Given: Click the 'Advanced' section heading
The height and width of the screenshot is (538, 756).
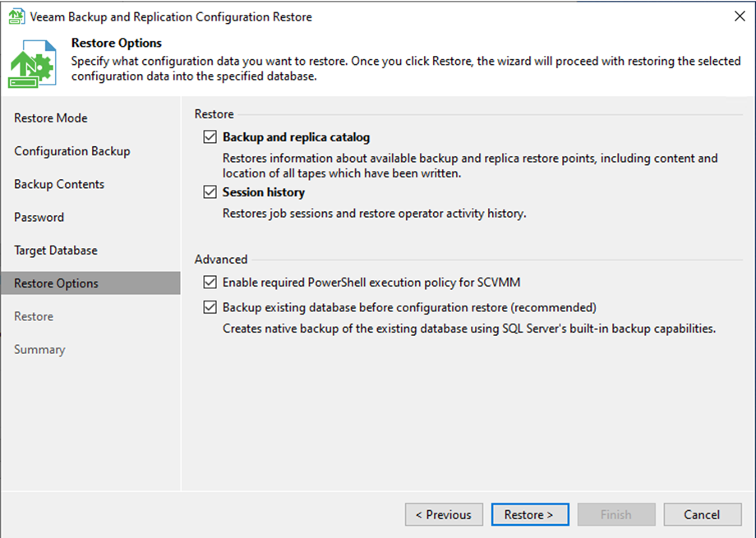Looking at the screenshot, I should point(221,260).
